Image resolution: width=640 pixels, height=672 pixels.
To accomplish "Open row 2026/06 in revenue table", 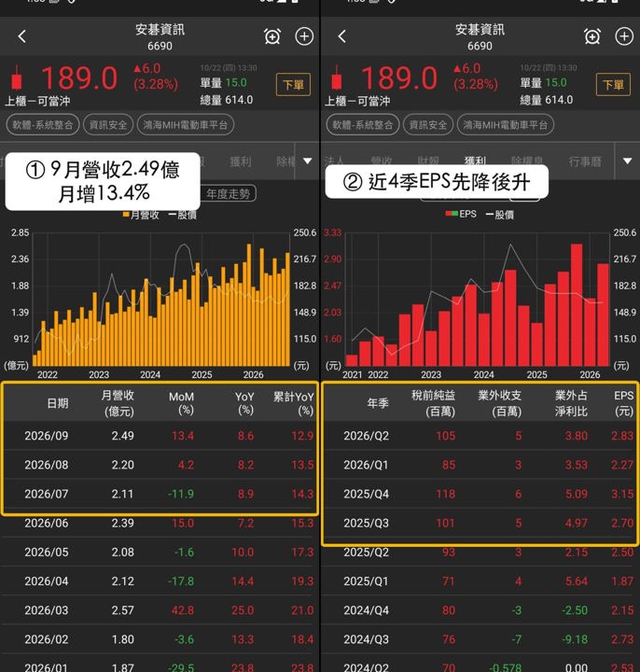I will point(160,523).
